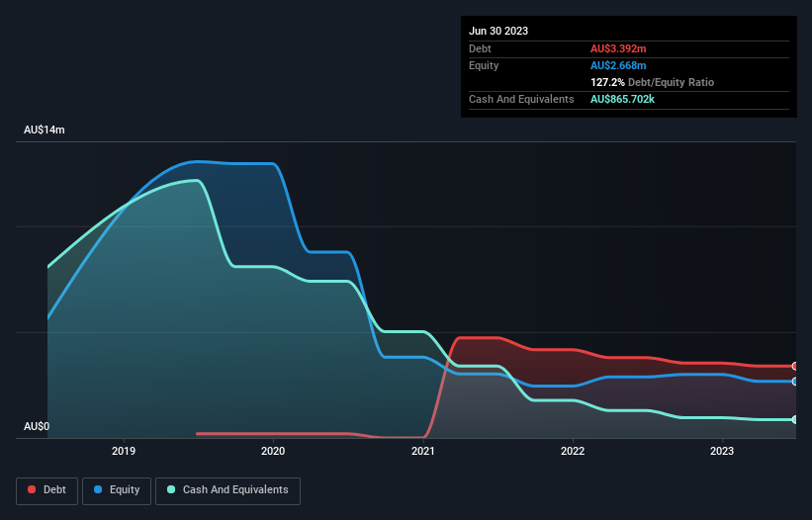The width and height of the screenshot is (812, 520).
Task: Select the teal Cash endpoint marker
Action: [x=795, y=419]
